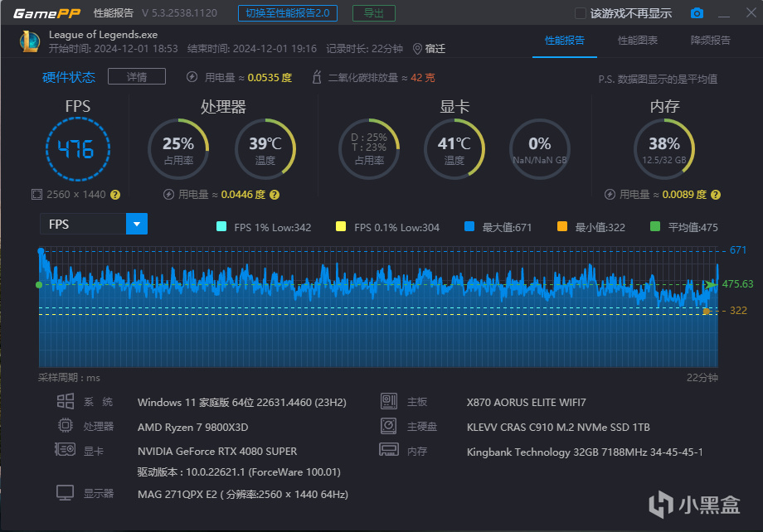763x532 pixels.
Task: Switch to the 降频报告 tab
Action: (711, 41)
